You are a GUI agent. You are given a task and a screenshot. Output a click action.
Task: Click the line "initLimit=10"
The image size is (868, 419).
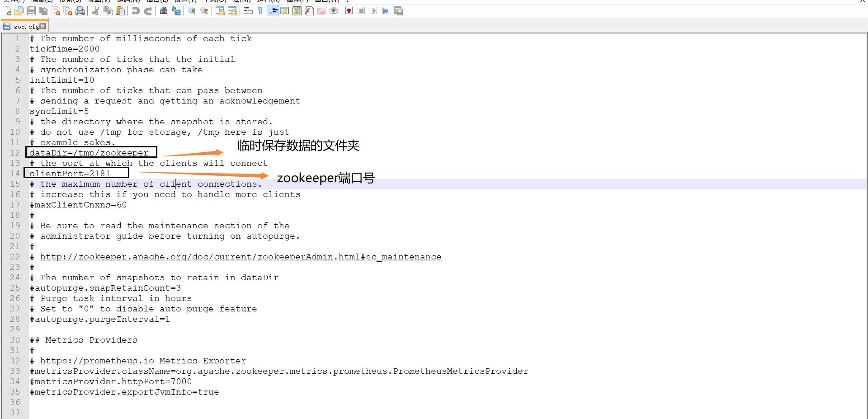pos(62,80)
